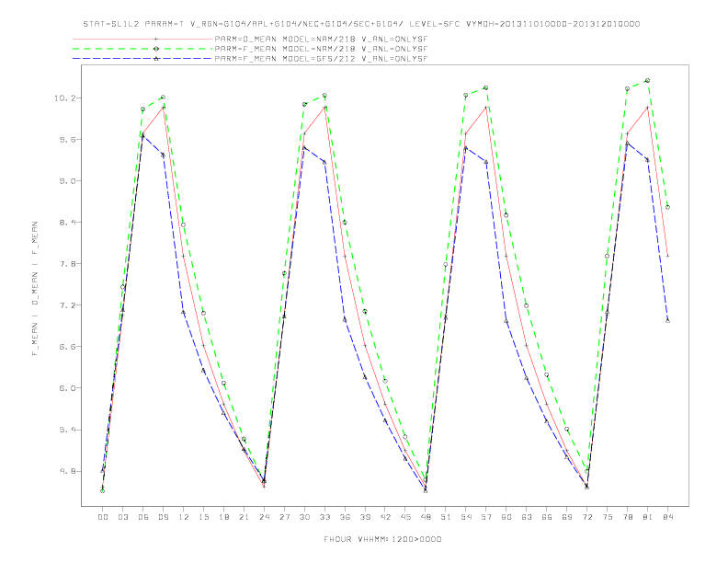Click the x-axis hour label 00
The width and height of the screenshot is (728, 563).
pyautogui.click(x=103, y=517)
